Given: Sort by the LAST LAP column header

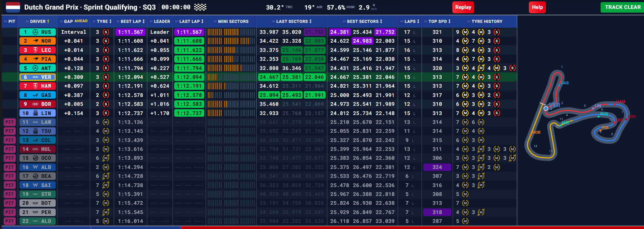Looking at the screenshot, I should pos(189,21).
